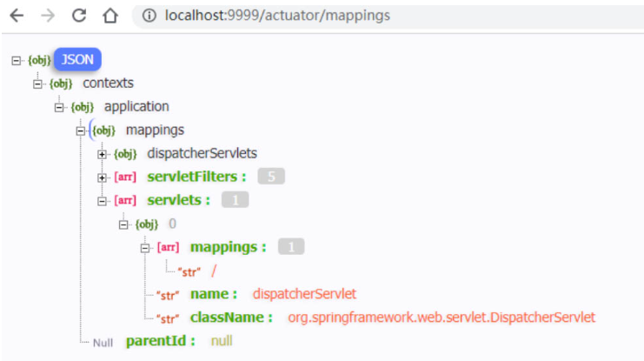Viewport: 644px width, 361px height.
Task: Select the org.springframework DispatcherServlet class value
Action: (442, 318)
